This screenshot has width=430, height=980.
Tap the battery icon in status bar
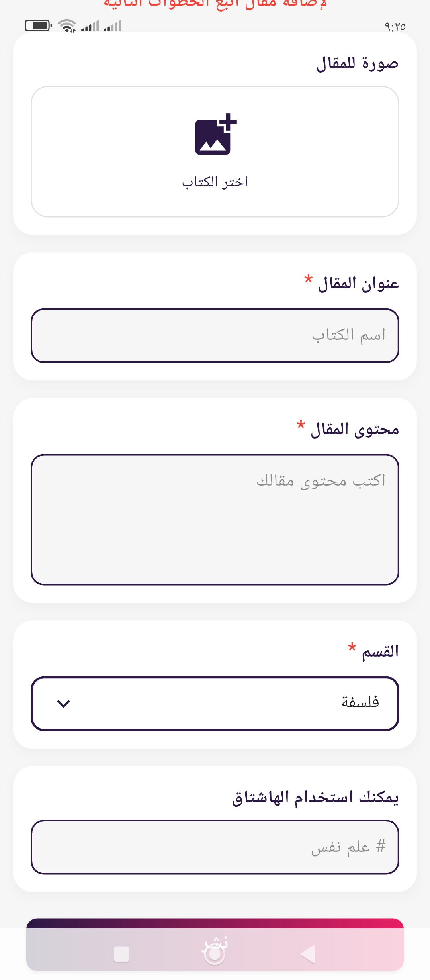click(38, 26)
